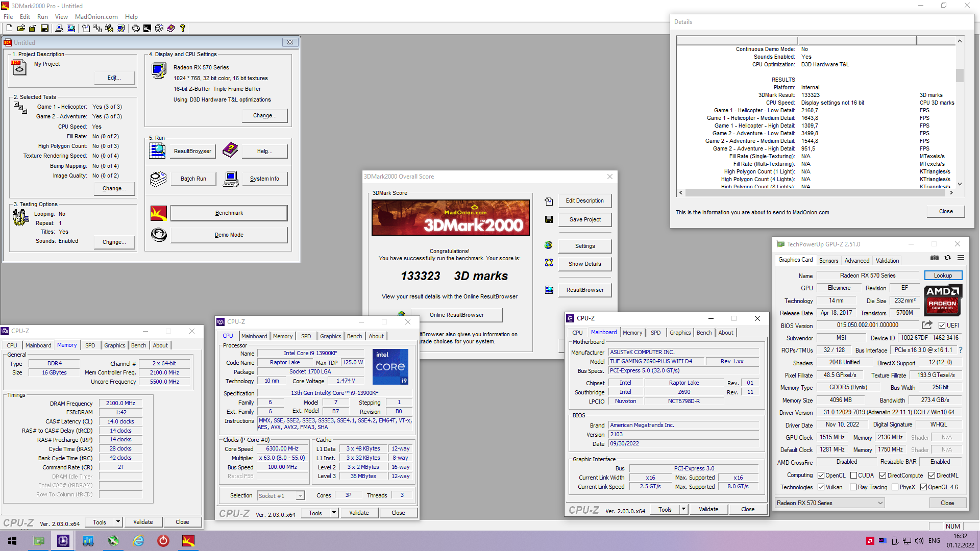Open the Bench tab in CPU-Z Mainboard window
This screenshot has height=551, width=980.
click(x=704, y=333)
